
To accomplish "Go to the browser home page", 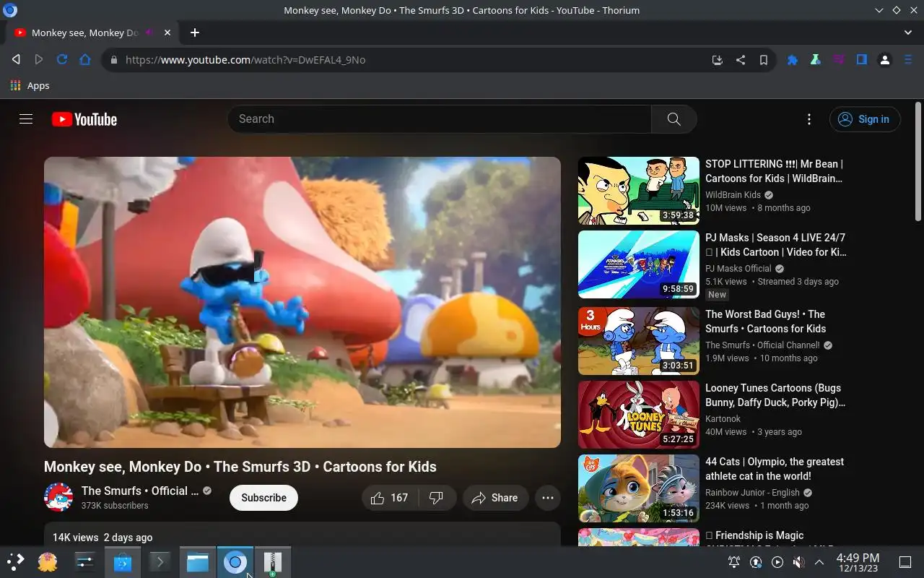I will [85, 60].
